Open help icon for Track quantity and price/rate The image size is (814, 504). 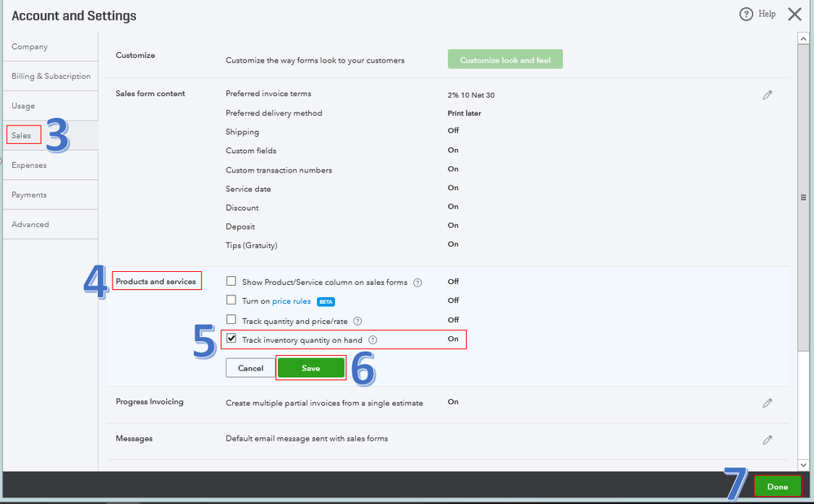click(357, 321)
